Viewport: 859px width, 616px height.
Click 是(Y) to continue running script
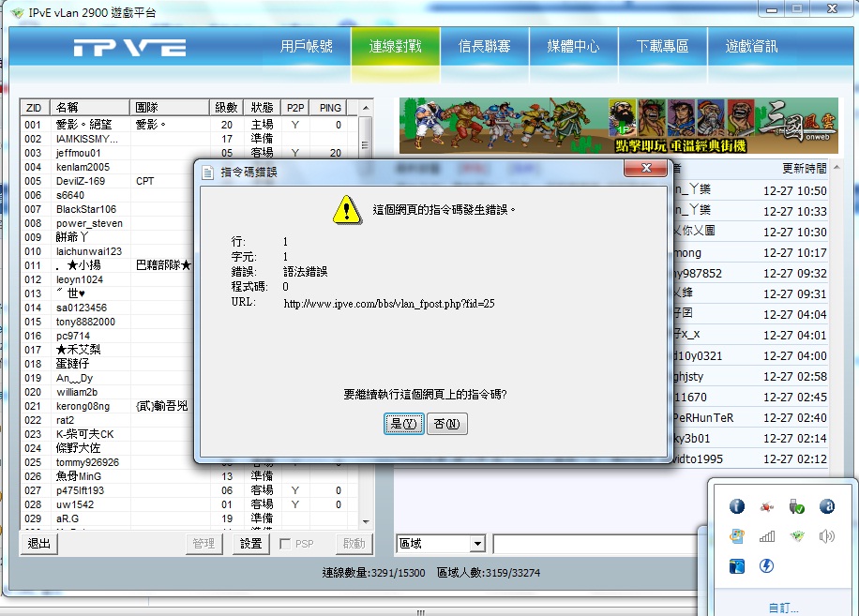pos(404,424)
